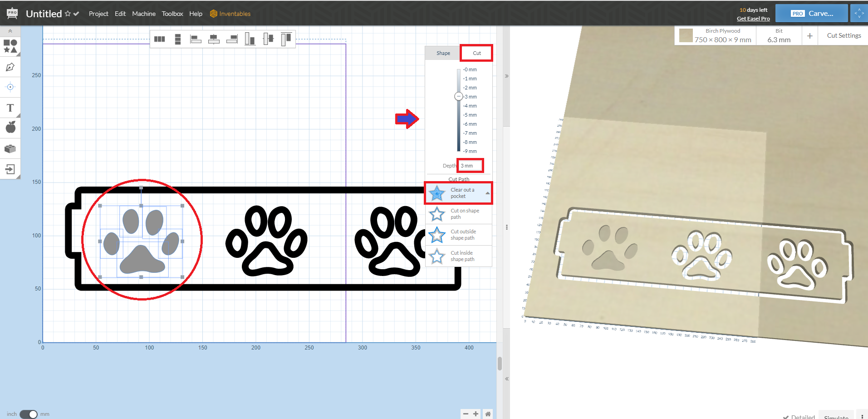The image size is (868, 419).
Task: Select Cut on shape path option
Action: pyautogui.click(x=459, y=214)
